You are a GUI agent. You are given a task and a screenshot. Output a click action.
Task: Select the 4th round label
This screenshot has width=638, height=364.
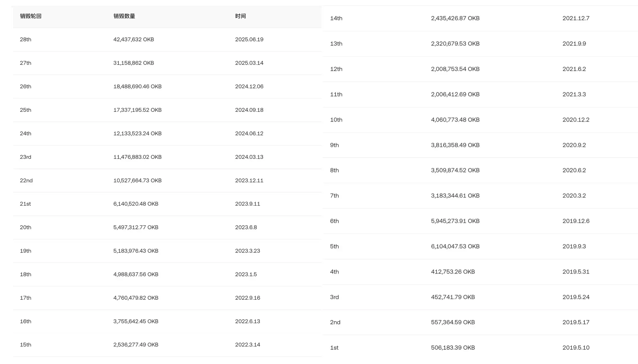(334, 272)
